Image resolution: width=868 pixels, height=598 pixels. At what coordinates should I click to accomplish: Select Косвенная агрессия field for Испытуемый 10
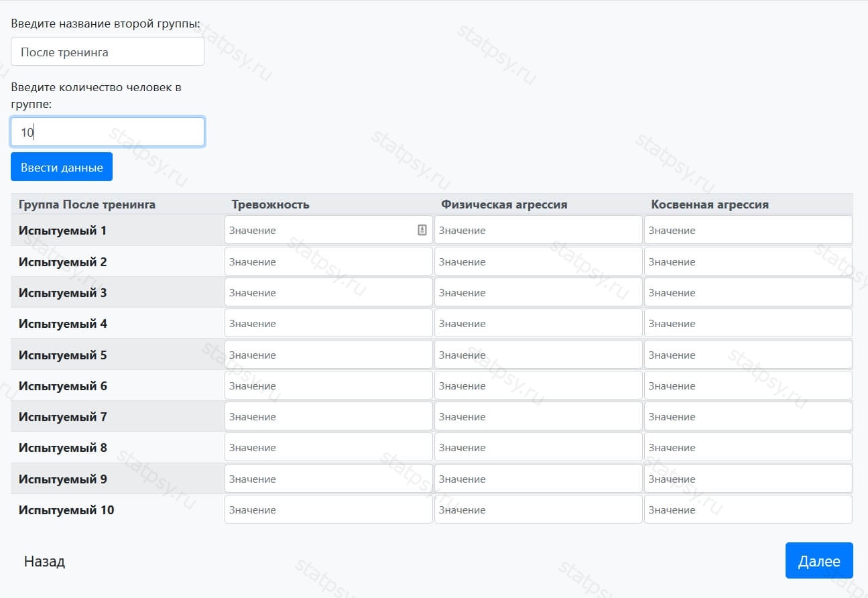[748, 510]
